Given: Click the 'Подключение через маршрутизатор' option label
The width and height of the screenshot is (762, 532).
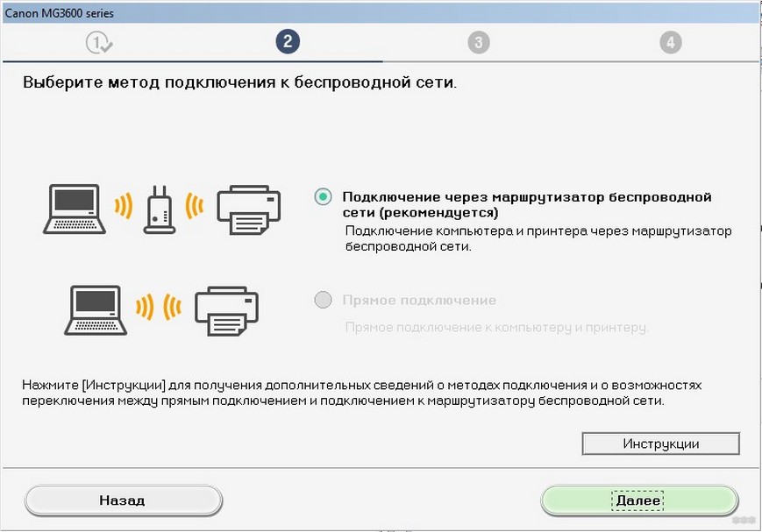Looking at the screenshot, I should (x=526, y=204).
